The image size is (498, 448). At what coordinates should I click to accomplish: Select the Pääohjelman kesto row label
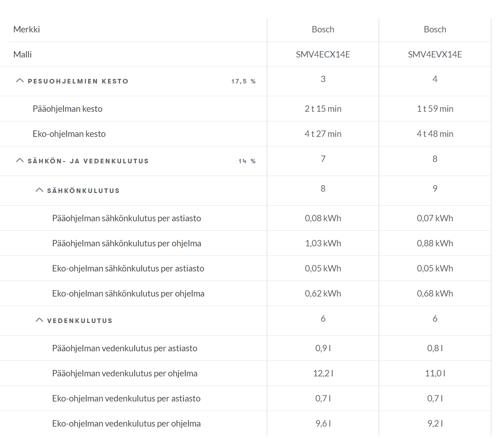pos(68,109)
